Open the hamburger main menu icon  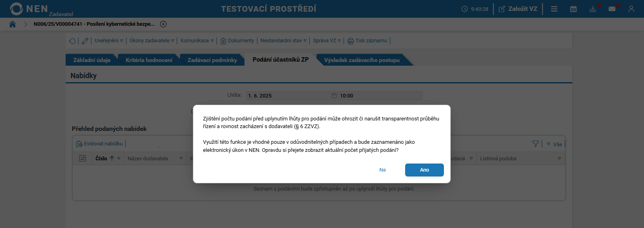coord(554,9)
